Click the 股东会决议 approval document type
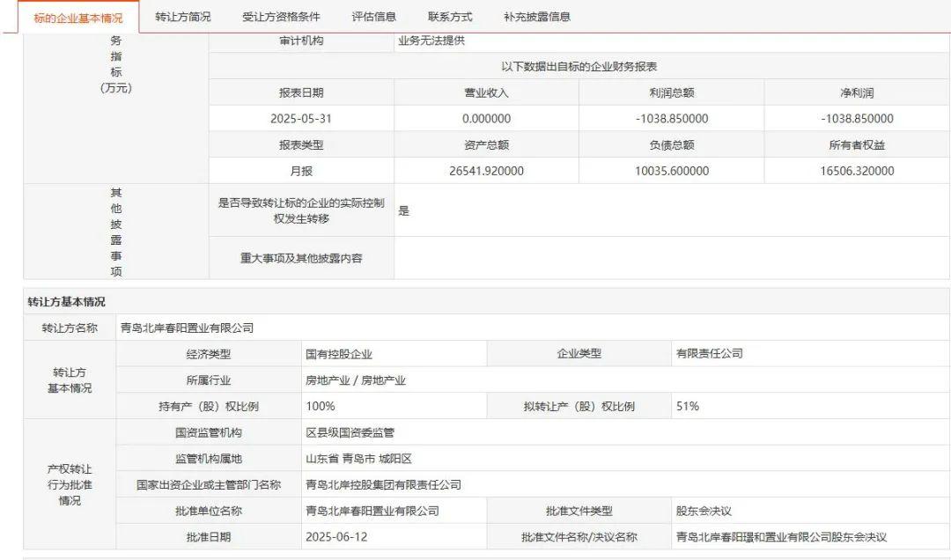This screenshot has width=951, height=560. (x=704, y=511)
